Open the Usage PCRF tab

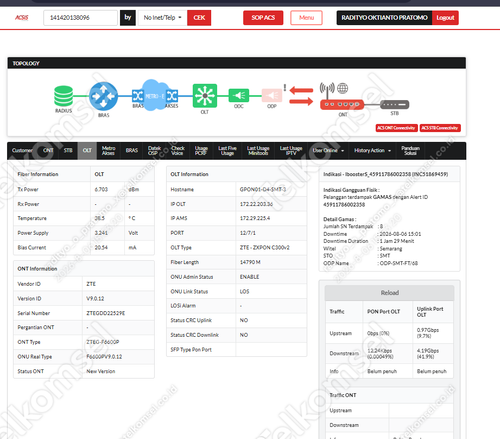click(201, 151)
